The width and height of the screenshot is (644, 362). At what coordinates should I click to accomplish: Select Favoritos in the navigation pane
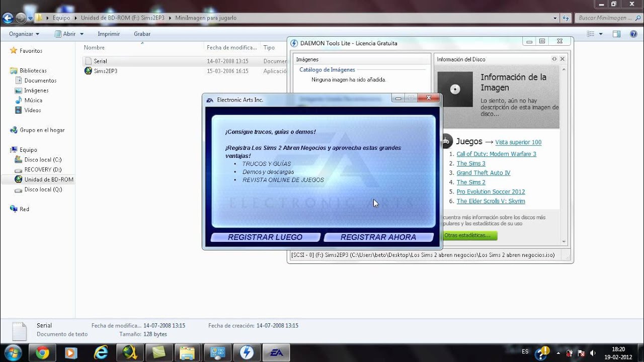(x=31, y=51)
